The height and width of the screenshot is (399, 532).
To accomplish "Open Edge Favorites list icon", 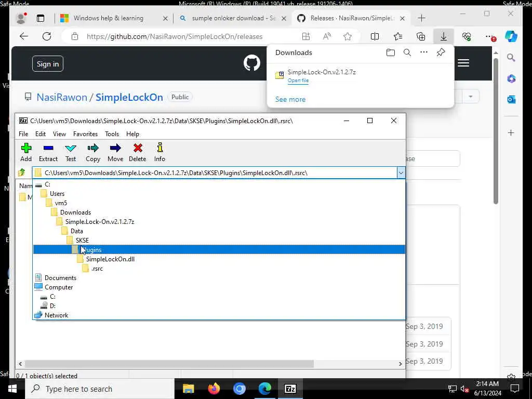I will click(397, 36).
